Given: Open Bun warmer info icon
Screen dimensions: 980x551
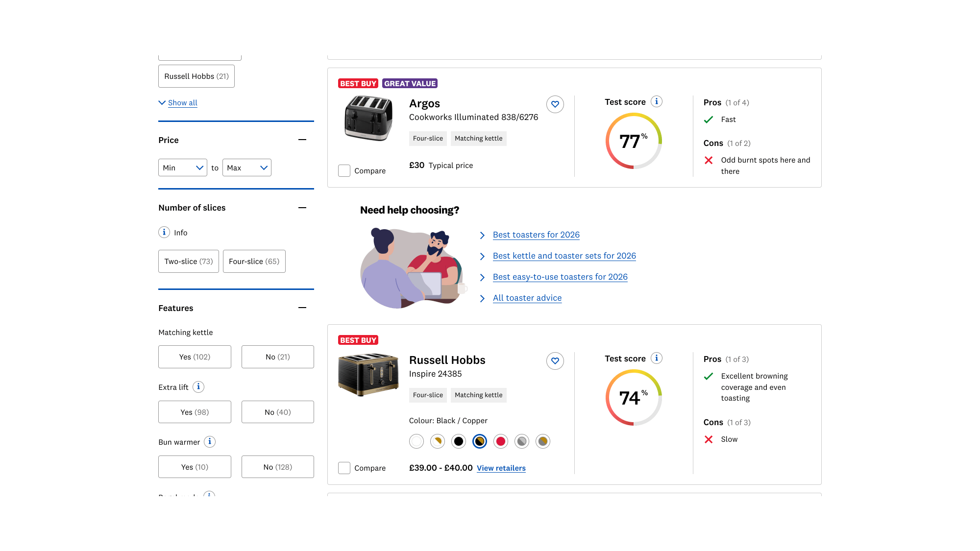Looking at the screenshot, I should [210, 442].
